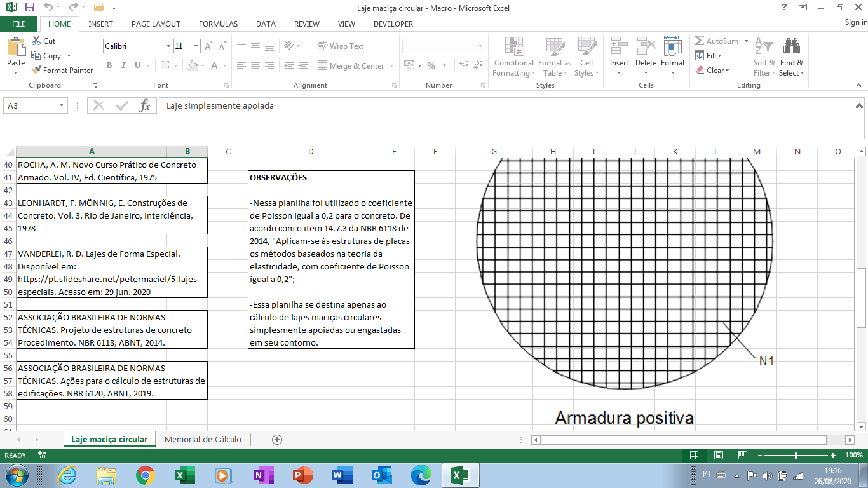The width and height of the screenshot is (868, 488).
Task: Click the formula bar text field
Action: point(506,118)
